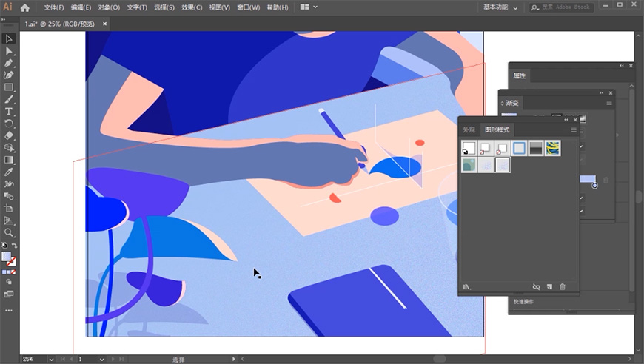Close the 1.ai document tab
This screenshot has width=644, height=364.
(104, 24)
